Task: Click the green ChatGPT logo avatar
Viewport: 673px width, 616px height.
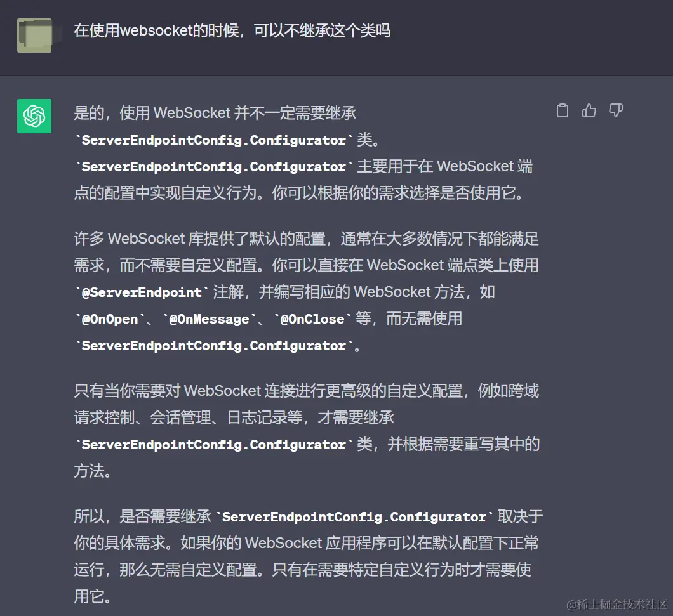Action: 34,116
